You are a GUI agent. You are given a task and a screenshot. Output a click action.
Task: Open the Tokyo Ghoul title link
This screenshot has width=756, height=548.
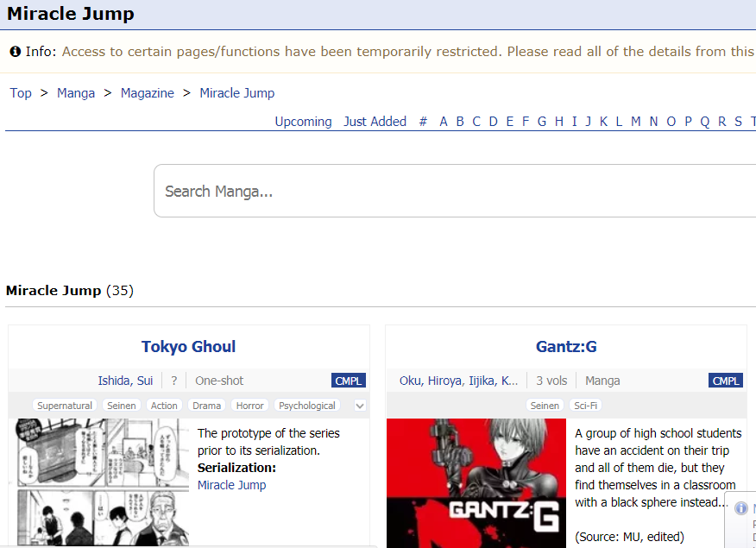188,347
